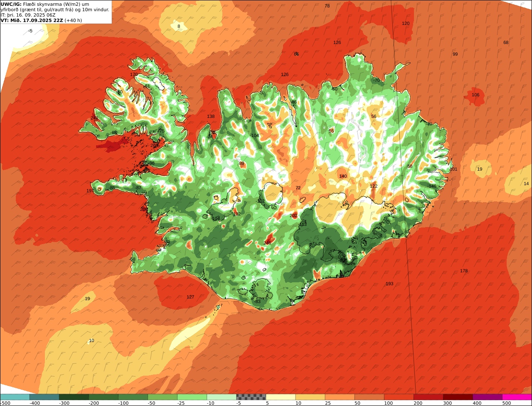Pick the -25 to -10 light green legend swatch

(192, 397)
